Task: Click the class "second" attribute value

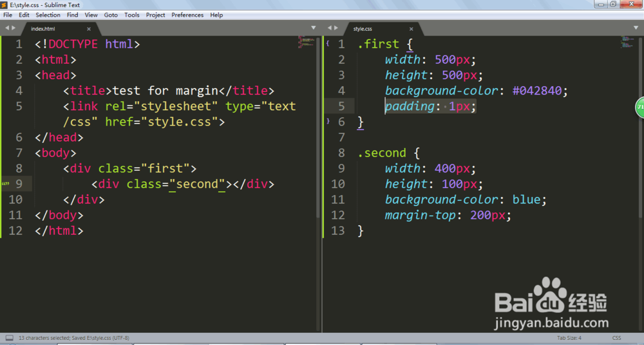Action: tap(196, 184)
